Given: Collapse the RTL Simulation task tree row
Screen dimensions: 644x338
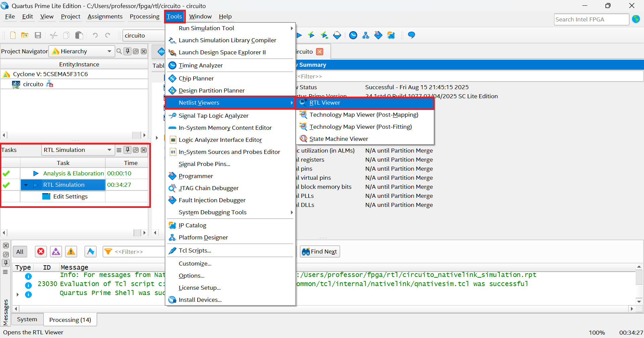Looking at the screenshot, I should point(26,185).
